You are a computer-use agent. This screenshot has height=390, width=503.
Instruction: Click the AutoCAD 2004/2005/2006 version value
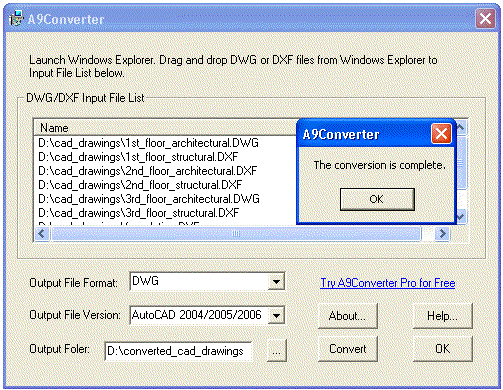[197, 315]
